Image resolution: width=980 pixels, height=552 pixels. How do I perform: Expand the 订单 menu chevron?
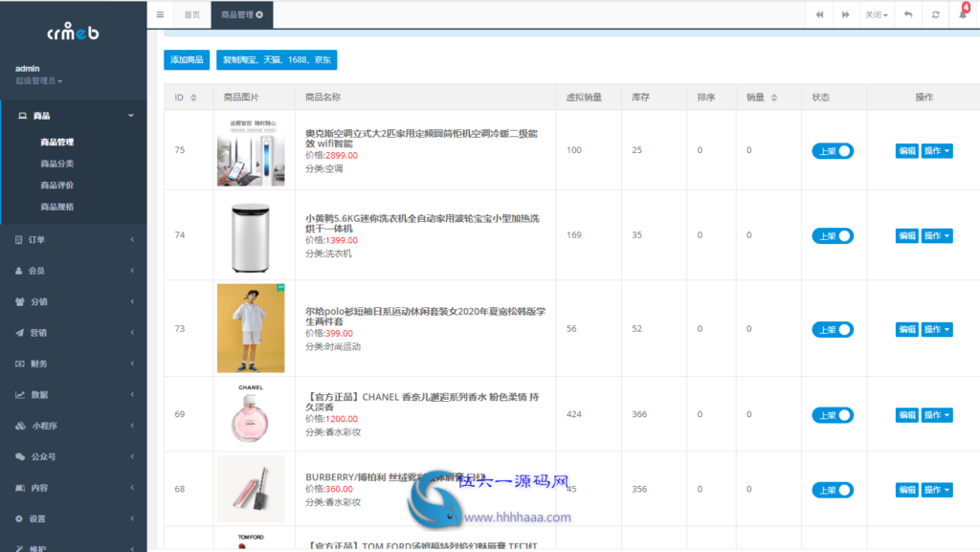click(x=132, y=240)
